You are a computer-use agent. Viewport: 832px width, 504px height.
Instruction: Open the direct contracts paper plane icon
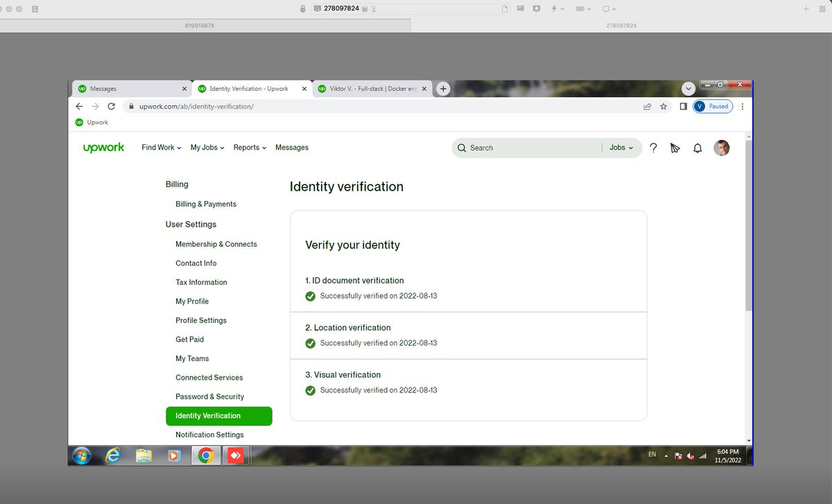675,148
